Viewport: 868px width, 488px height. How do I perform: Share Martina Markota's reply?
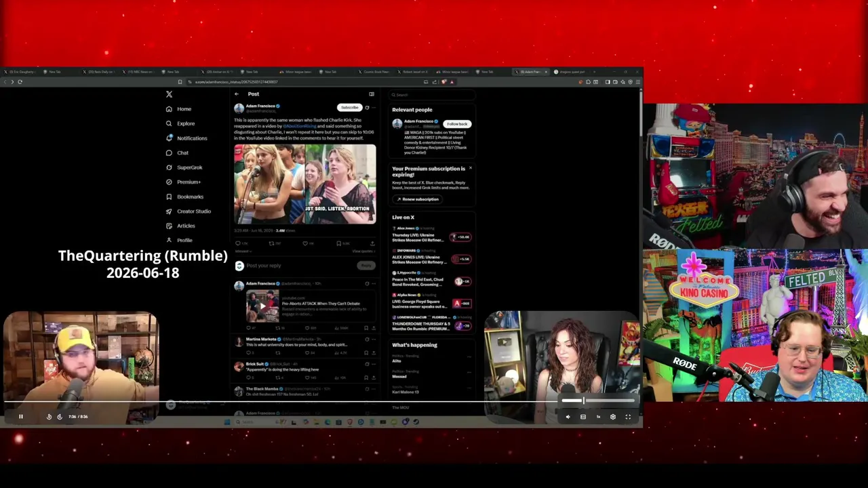pos(373,352)
